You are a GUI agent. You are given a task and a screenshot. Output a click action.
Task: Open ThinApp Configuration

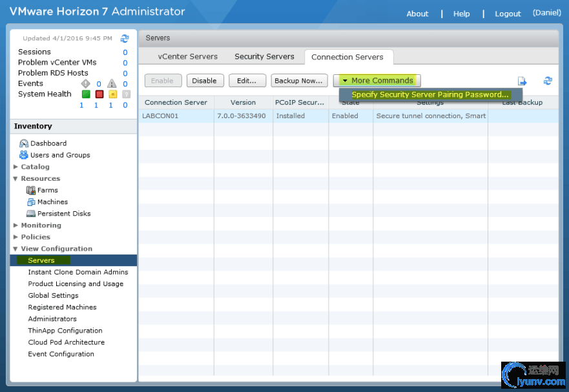tap(65, 330)
